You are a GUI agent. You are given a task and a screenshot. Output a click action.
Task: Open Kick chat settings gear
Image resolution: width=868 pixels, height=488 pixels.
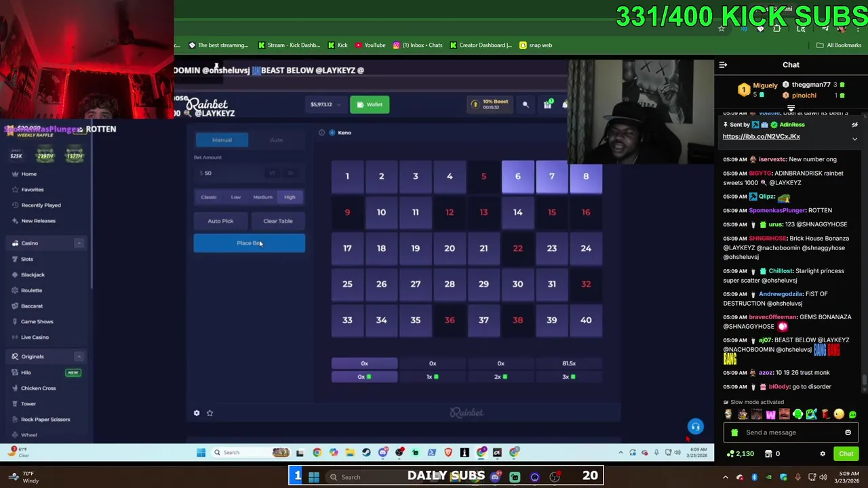[823, 453]
